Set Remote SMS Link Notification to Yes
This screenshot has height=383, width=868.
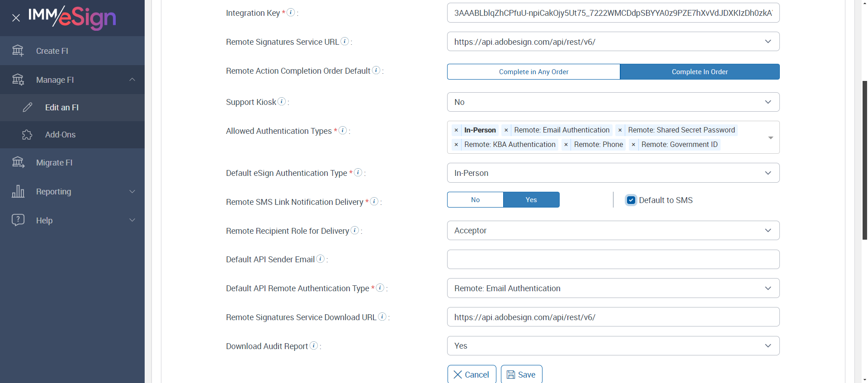click(x=531, y=199)
